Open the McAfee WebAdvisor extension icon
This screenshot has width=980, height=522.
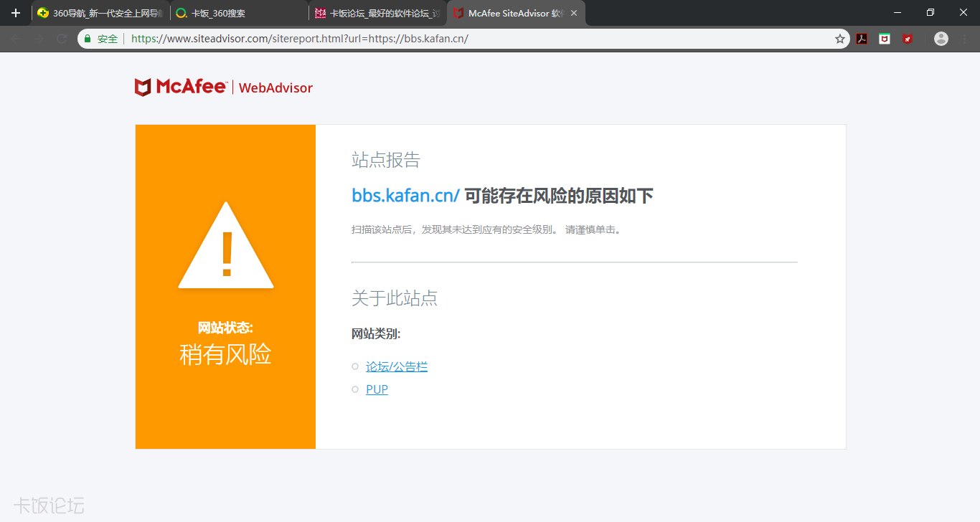pyautogui.click(x=885, y=39)
